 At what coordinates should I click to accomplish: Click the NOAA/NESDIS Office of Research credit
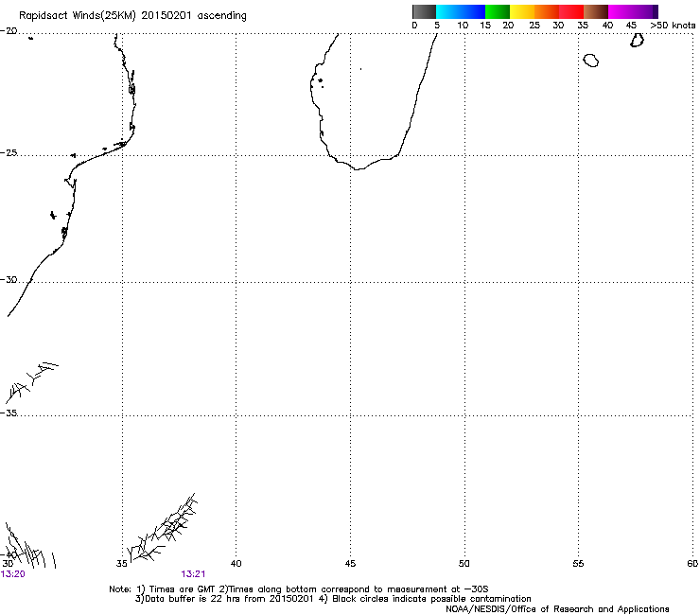[x=557, y=609]
